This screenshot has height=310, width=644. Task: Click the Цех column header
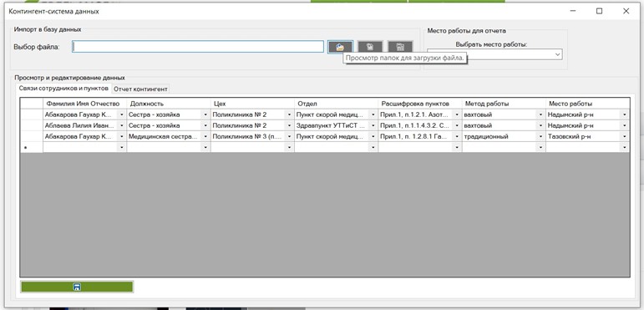point(252,104)
